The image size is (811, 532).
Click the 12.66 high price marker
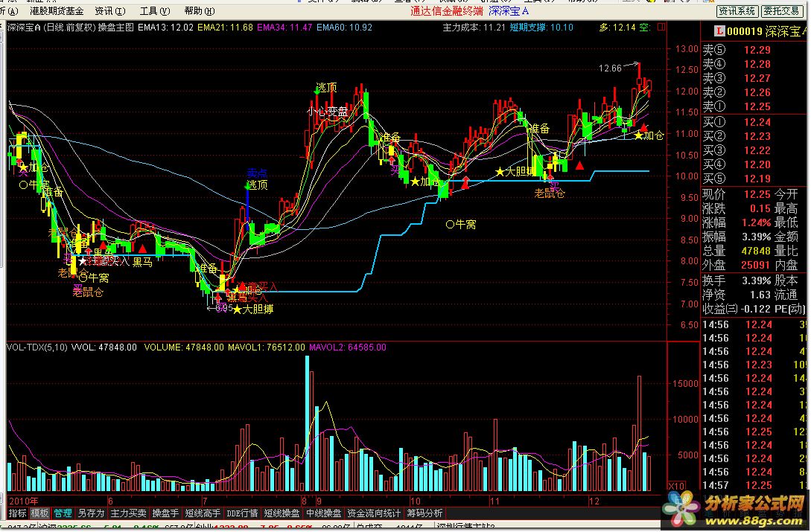pos(610,68)
